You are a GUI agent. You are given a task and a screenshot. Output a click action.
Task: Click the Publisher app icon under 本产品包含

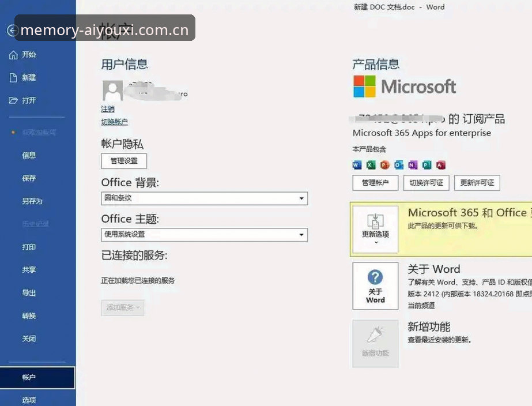[x=427, y=165]
